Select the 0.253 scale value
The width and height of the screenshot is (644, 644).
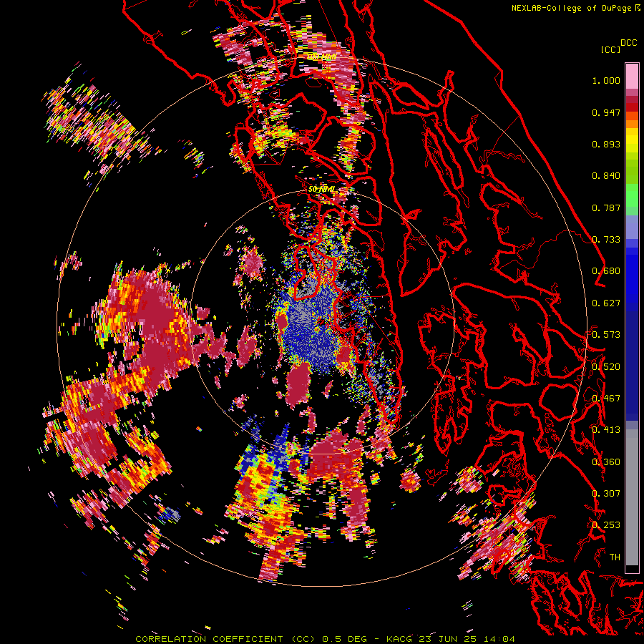[x=606, y=525]
